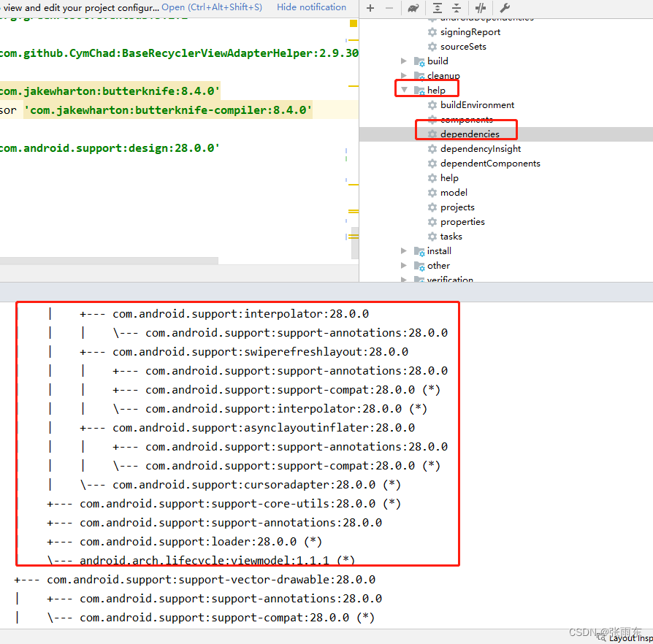Image resolution: width=653 pixels, height=644 pixels.
Task: Collapse all nodes using toolbar icon
Action: (x=456, y=8)
